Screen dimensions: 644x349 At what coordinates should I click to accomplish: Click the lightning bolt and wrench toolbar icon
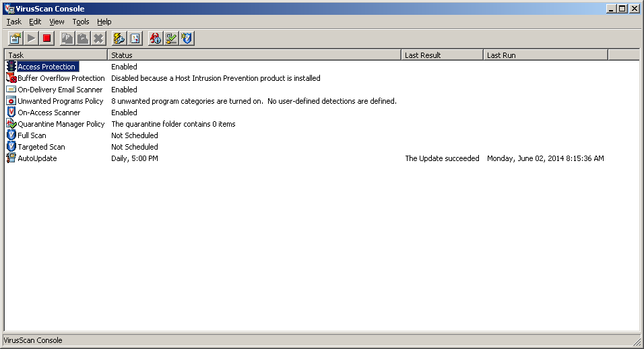tap(119, 38)
